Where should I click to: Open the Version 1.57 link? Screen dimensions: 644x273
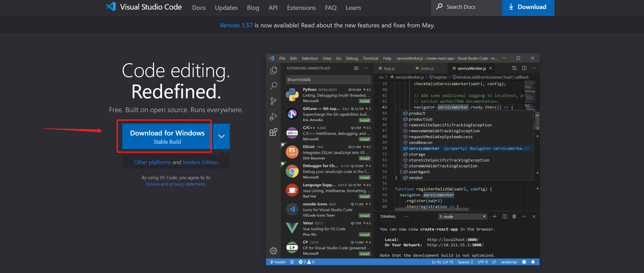[x=236, y=25]
